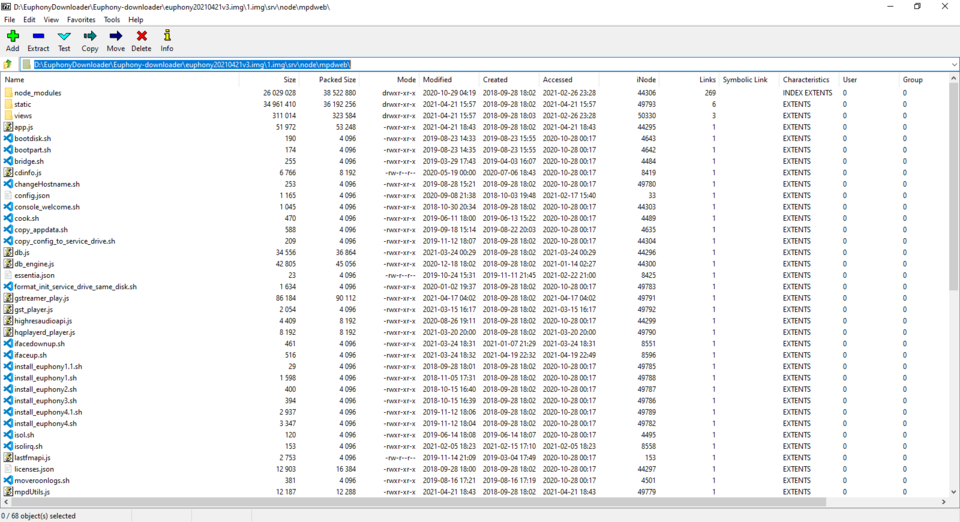Select moveroonlogs.sh file name
Image resolution: width=960 pixels, height=522 pixels.
pos(42,480)
